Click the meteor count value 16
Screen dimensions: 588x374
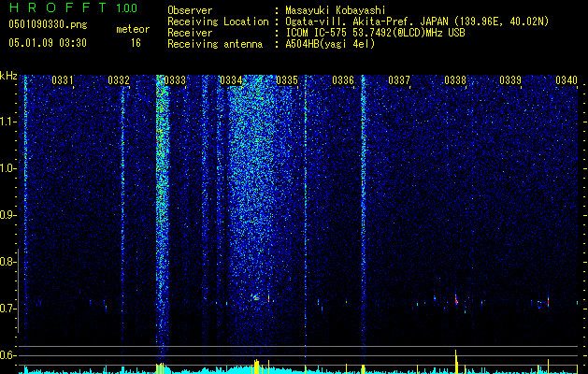click(136, 43)
